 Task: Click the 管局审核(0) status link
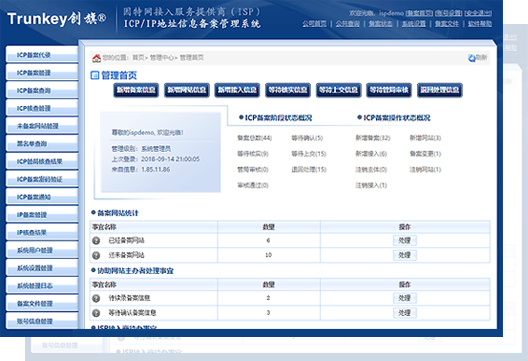(253, 169)
